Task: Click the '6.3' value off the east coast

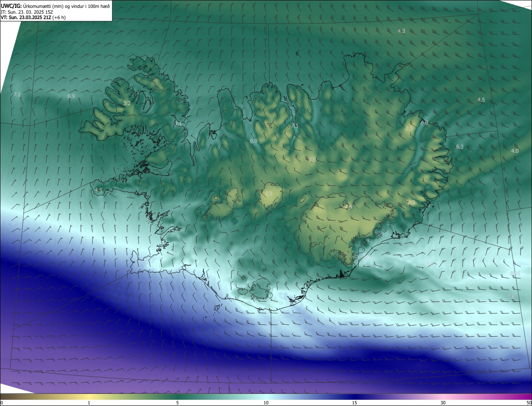Action: (459, 147)
